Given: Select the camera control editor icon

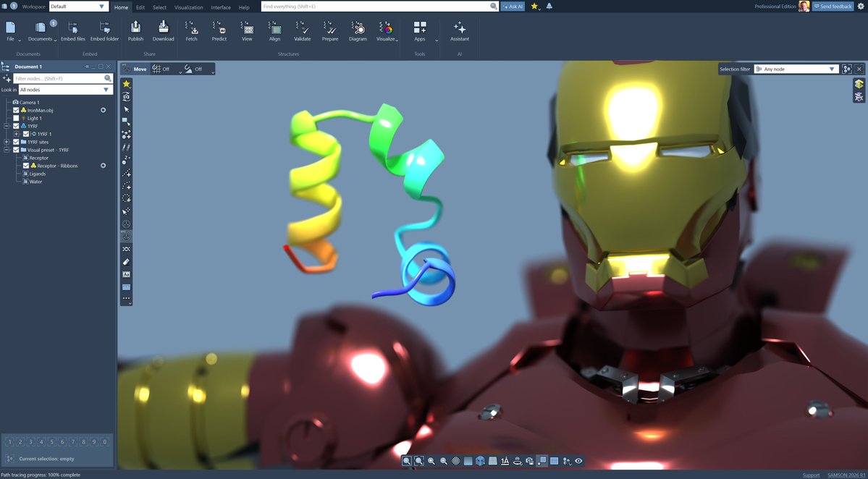Looking at the screenshot, I should (126, 97).
